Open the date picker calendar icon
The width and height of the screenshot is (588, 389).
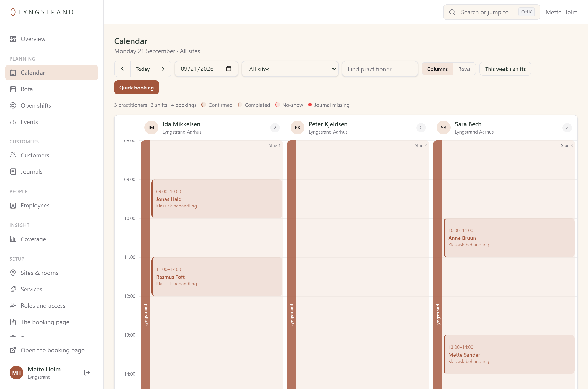coord(228,69)
